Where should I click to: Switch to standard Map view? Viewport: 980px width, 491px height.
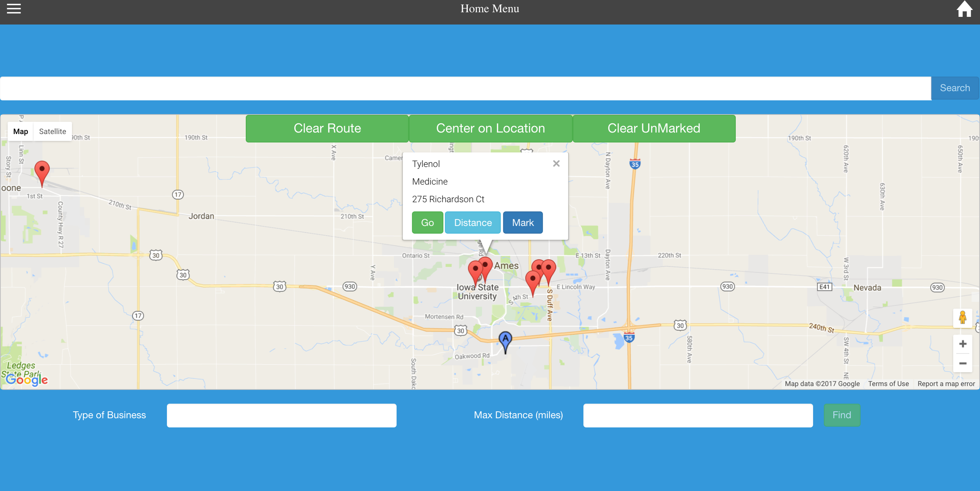coord(21,131)
